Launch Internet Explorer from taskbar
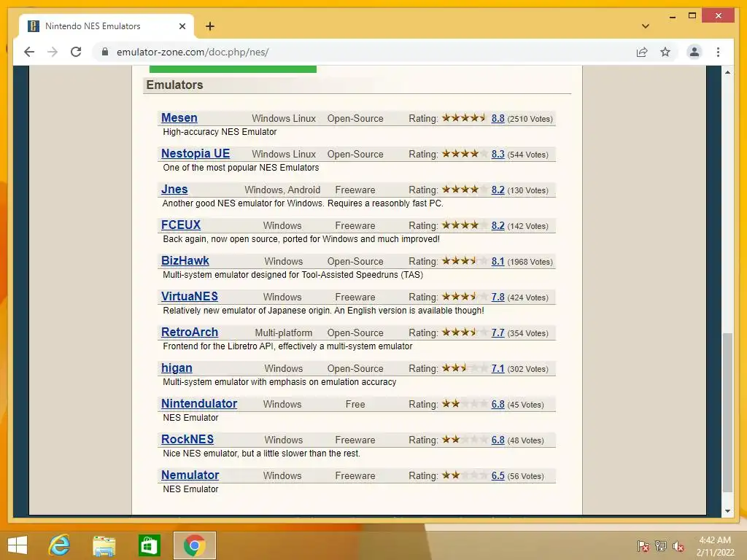The height and width of the screenshot is (560, 747). pos(60,545)
